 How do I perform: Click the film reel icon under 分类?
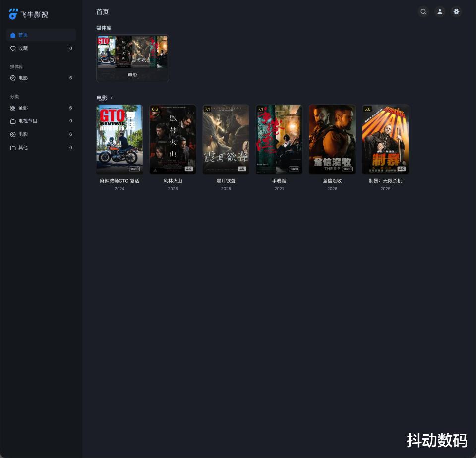tap(13, 134)
